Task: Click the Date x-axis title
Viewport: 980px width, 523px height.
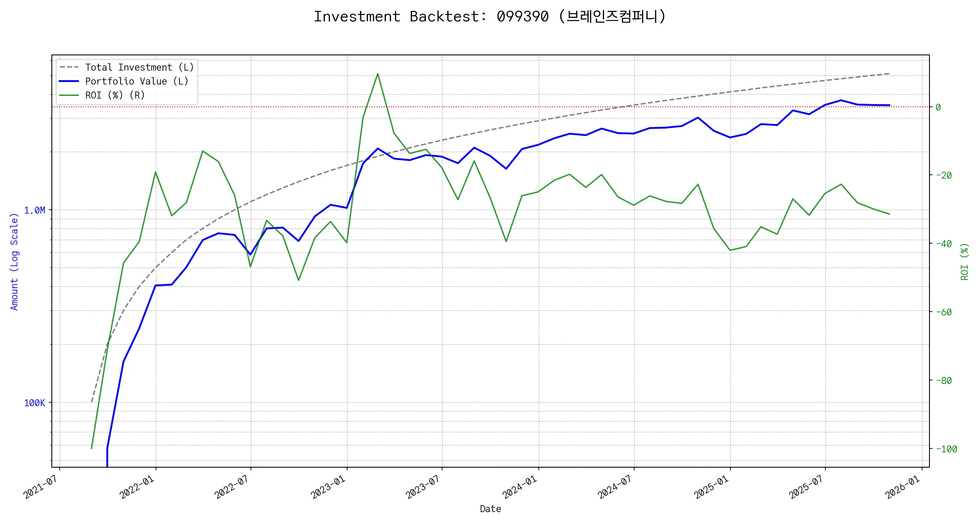Action: point(490,509)
